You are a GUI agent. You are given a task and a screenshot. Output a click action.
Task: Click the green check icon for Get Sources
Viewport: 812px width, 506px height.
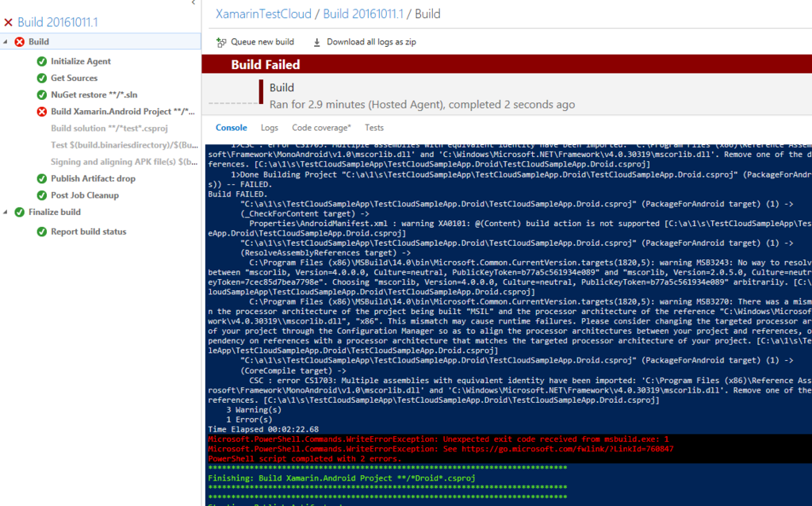pyautogui.click(x=42, y=79)
